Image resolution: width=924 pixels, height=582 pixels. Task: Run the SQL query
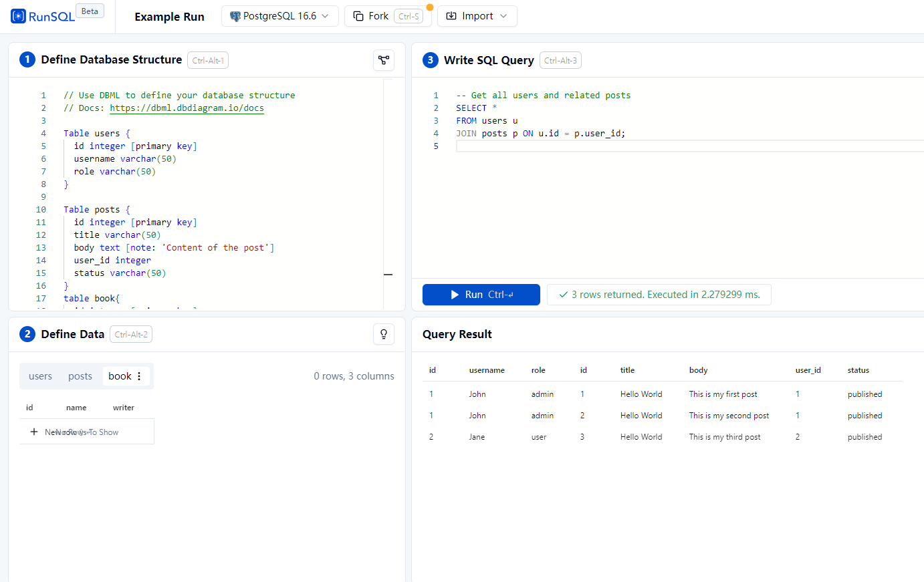481,295
